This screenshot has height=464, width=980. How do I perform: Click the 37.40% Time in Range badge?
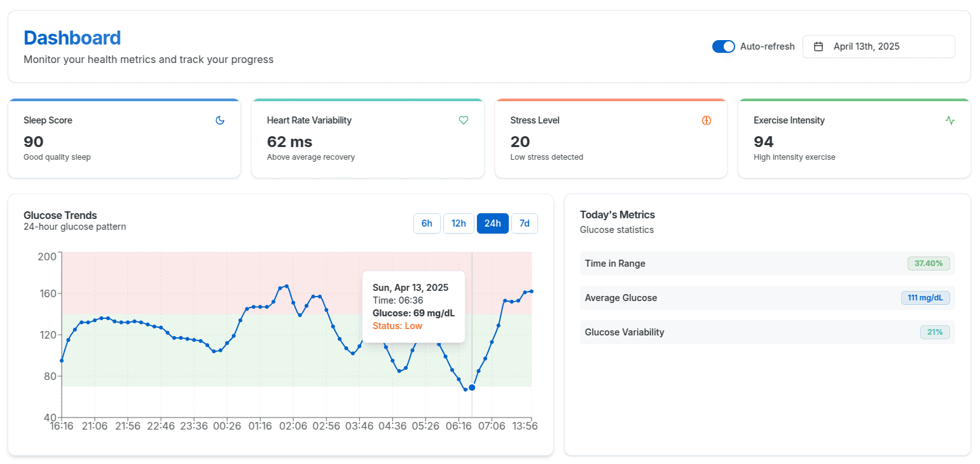tap(928, 264)
